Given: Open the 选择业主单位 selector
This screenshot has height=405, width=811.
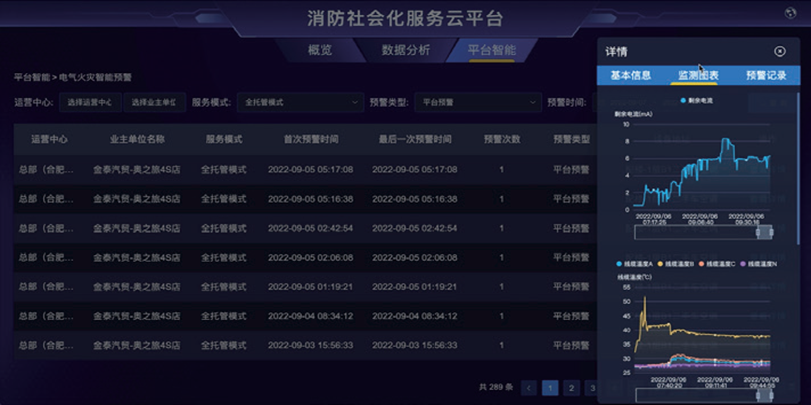Looking at the screenshot, I should 155,102.
